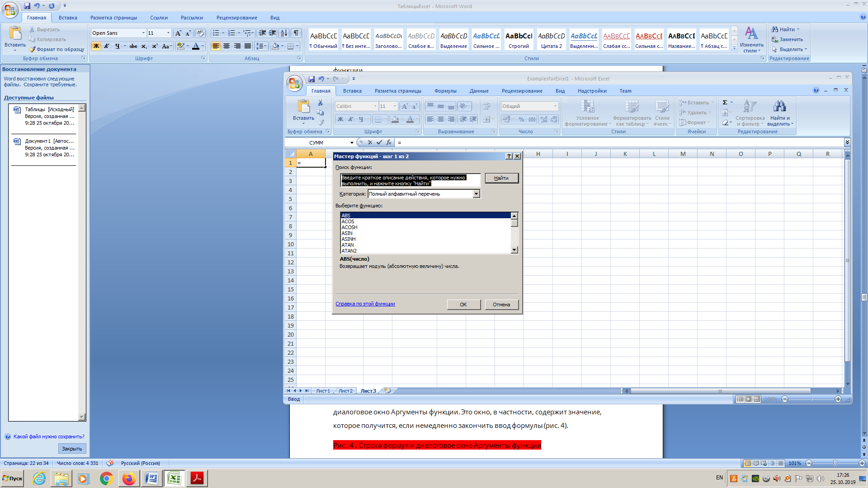
Task: Toggle Italic in Word font group
Action: tap(107, 46)
